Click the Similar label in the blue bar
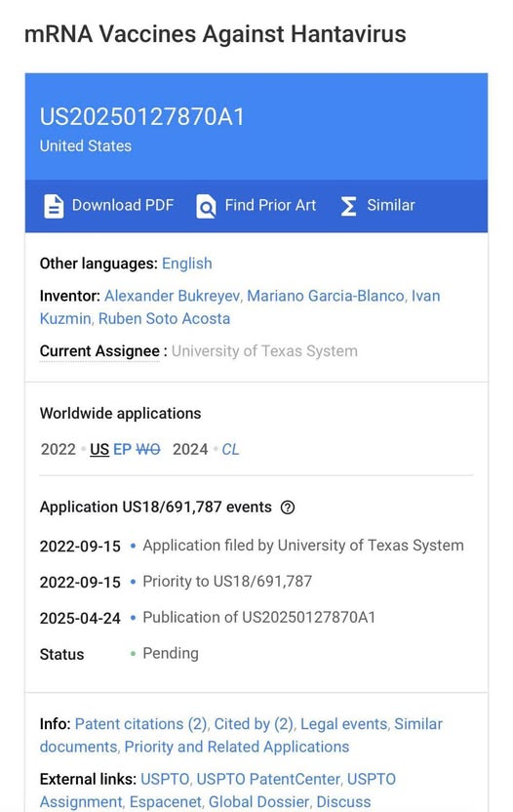This screenshot has width=513, height=812. click(x=391, y=205)
